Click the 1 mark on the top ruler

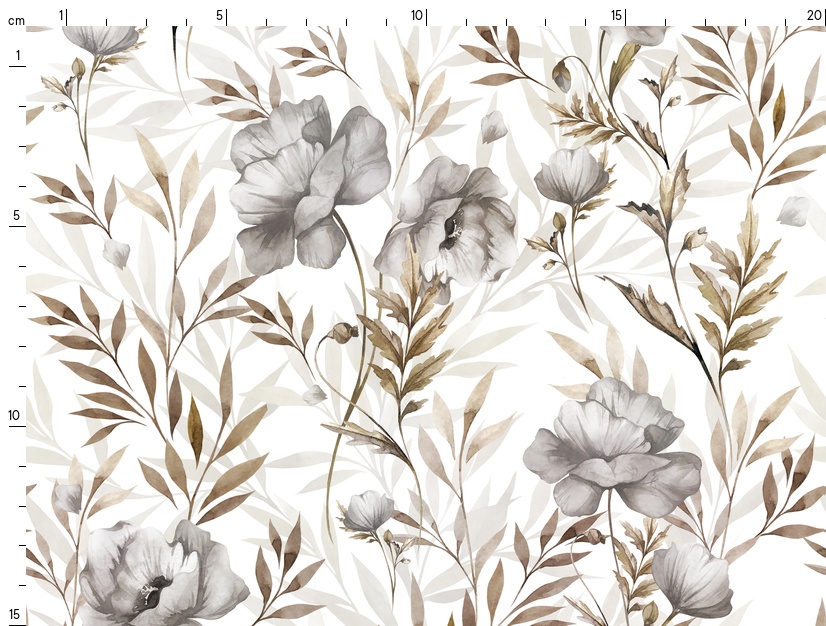[62, 15]
